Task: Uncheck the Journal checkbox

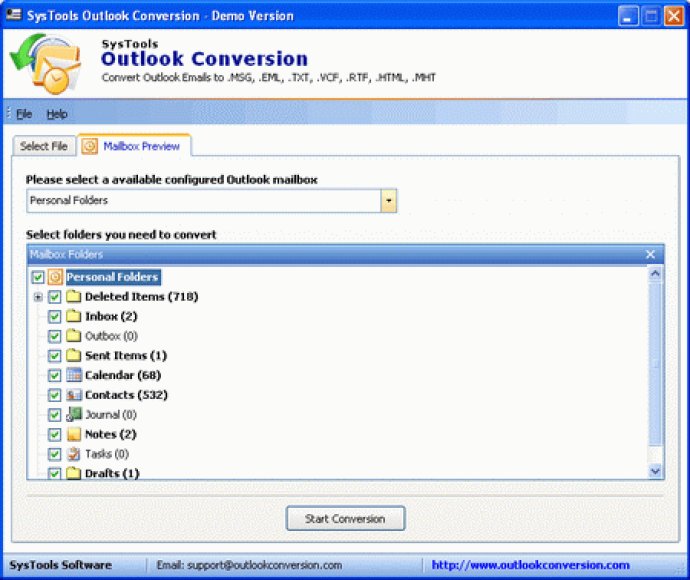Action: (54, 415)
